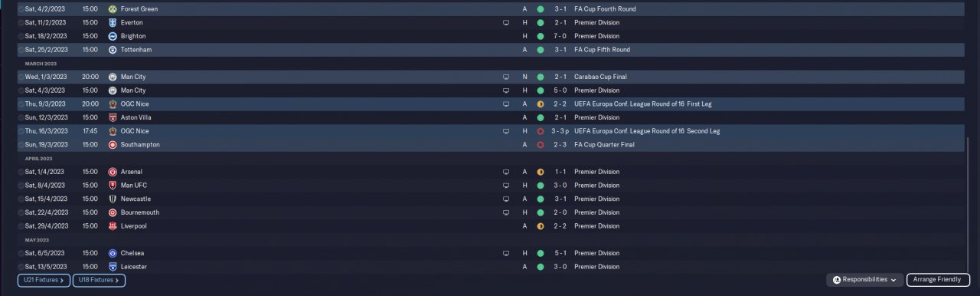Select the radio circle beside Sat, 13/5/2023

(21, 267)
